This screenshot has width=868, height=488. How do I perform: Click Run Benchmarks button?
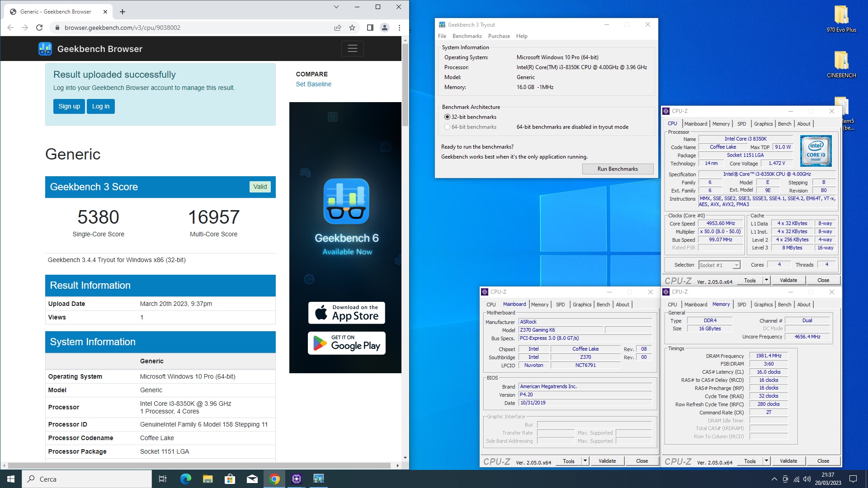click(618, 169)
